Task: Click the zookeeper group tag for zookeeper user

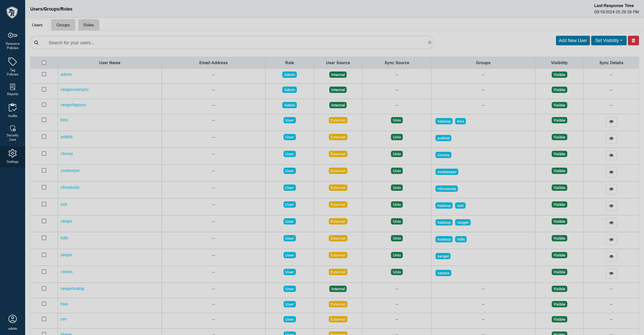Action: (x=446, y=172)
